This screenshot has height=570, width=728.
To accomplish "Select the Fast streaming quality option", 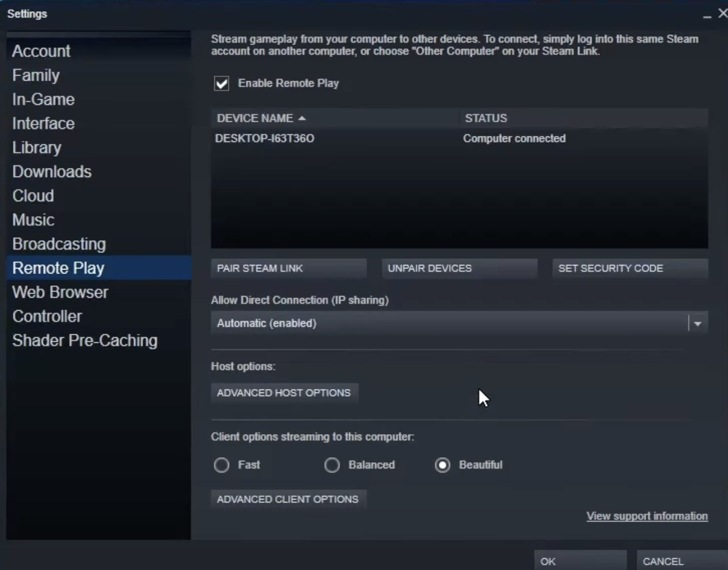I will (x=222, y=465).
